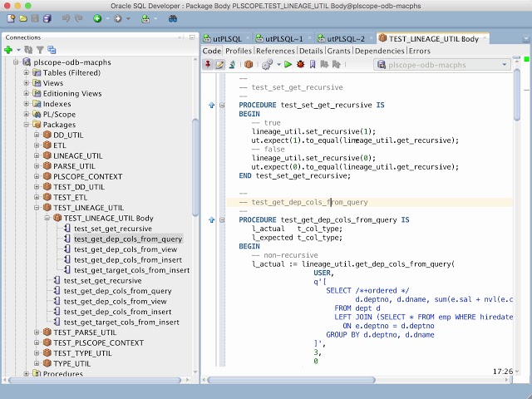
Task: Open the Grants sub-tab
Action: (338, 51)
